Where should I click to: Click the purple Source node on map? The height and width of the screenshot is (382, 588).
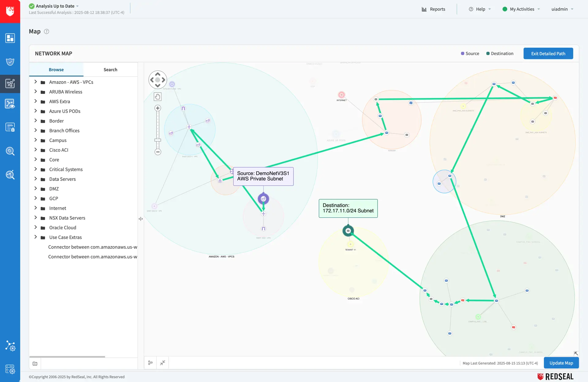pyautogui.click(x=263, y=199)
